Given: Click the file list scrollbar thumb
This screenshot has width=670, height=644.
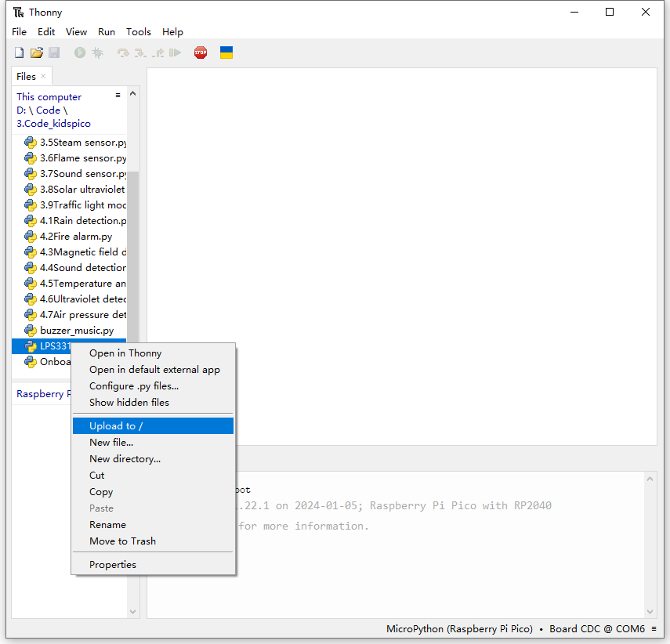Looking at the screenshot, I should pos(133,256).
